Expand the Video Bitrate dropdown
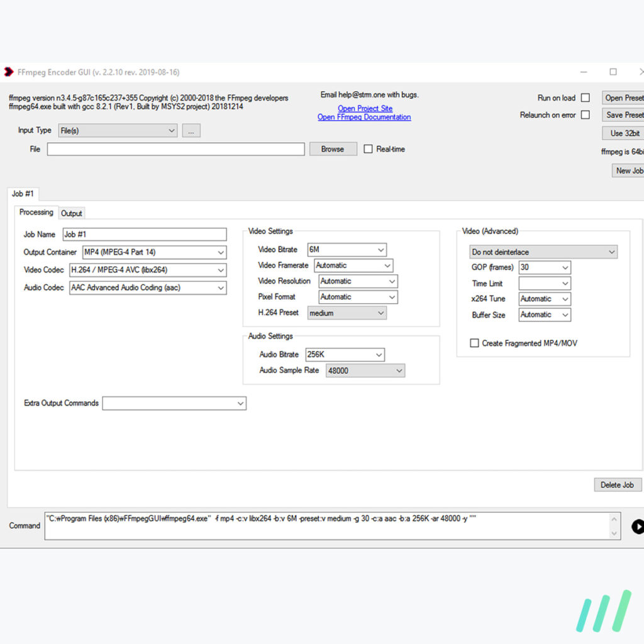The height and width of the screenshot is (644, 644). click(x=347, y=249)
